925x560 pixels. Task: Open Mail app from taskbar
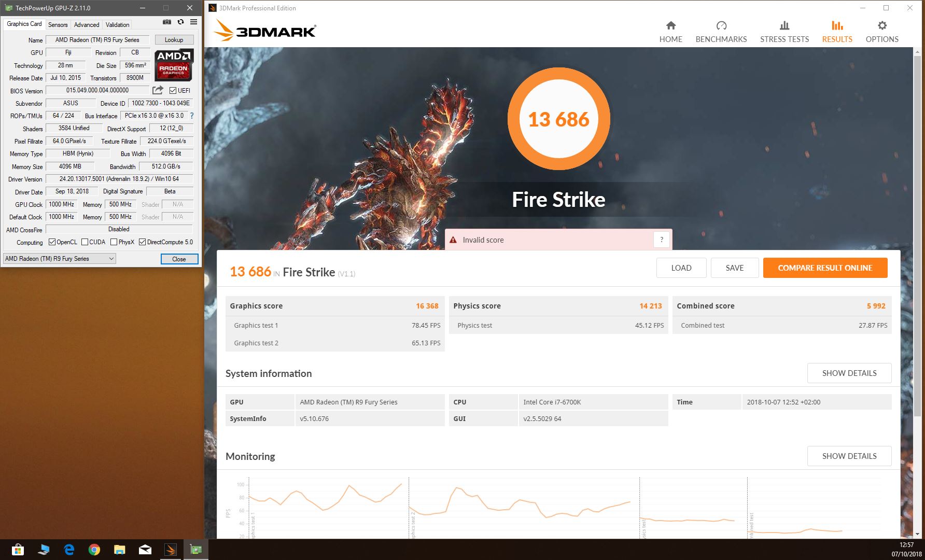click(x=145, y=549)
